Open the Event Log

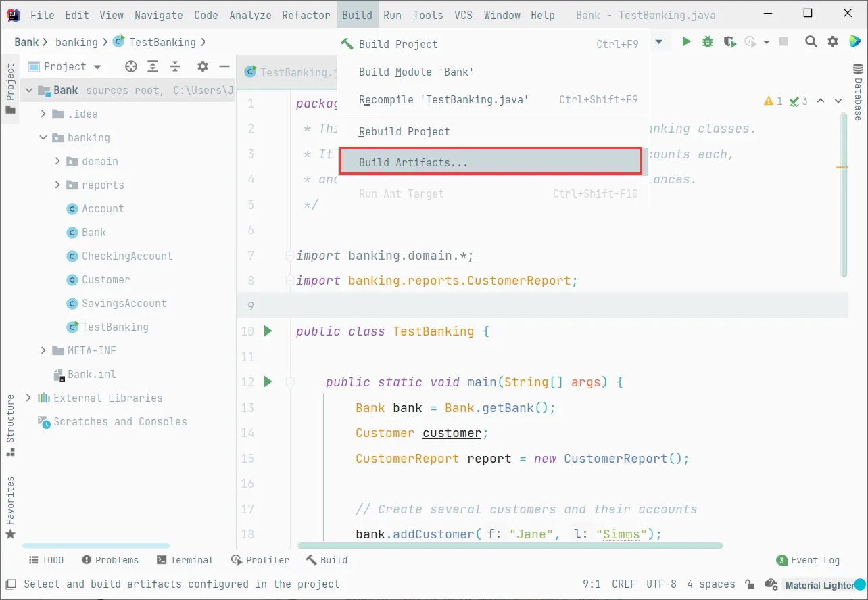809,560
